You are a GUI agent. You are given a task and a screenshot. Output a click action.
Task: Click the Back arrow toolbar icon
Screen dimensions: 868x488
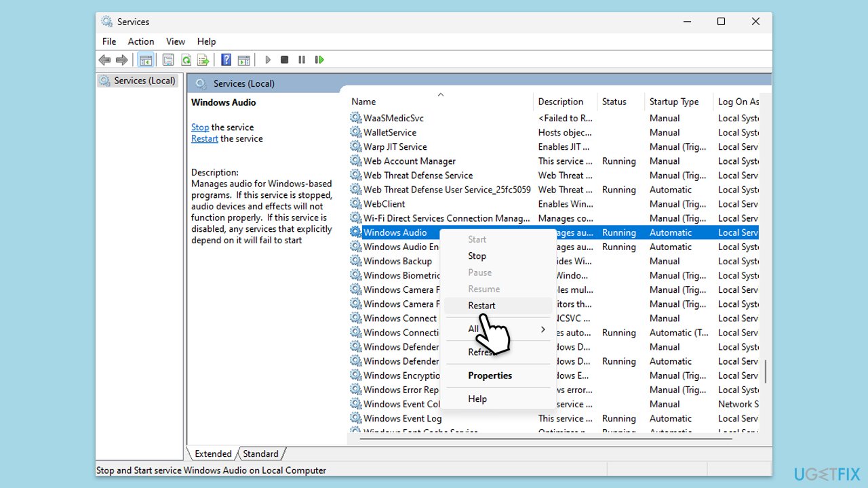point(104,60)
